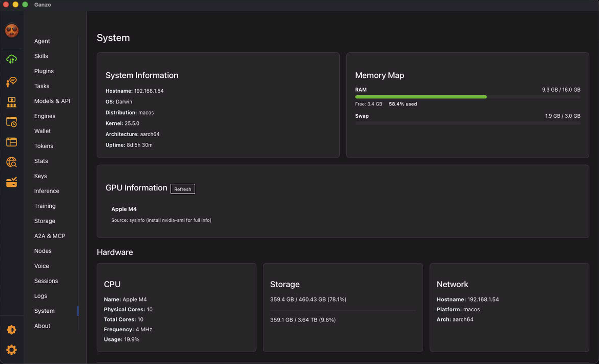Image resolution: width=599 pixels, height=364 pixels.
Task: Open the person with chat bubble icon
Action: pos(11,81)
